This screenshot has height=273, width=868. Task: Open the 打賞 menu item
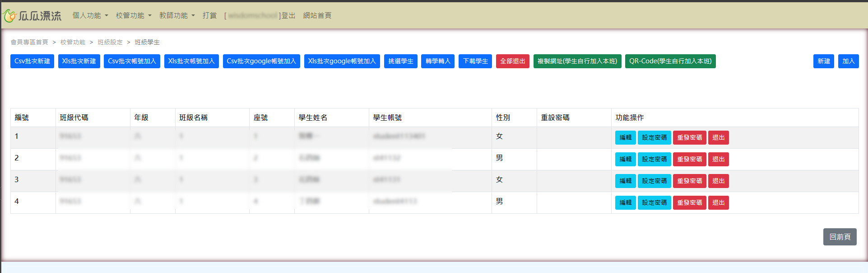209,15
